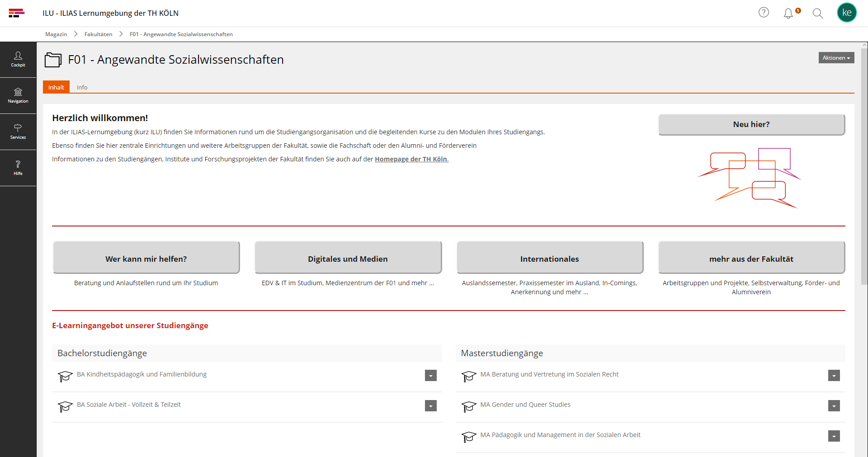Open the 'ke' user avatar menu
Viewport: 868px width, 457px height.
coord(847,13)
